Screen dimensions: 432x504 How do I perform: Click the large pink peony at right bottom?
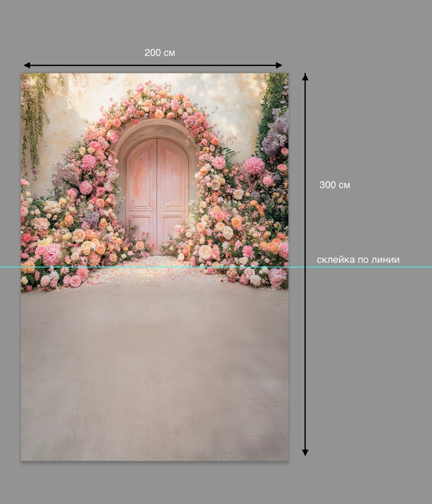click(277, 277)
